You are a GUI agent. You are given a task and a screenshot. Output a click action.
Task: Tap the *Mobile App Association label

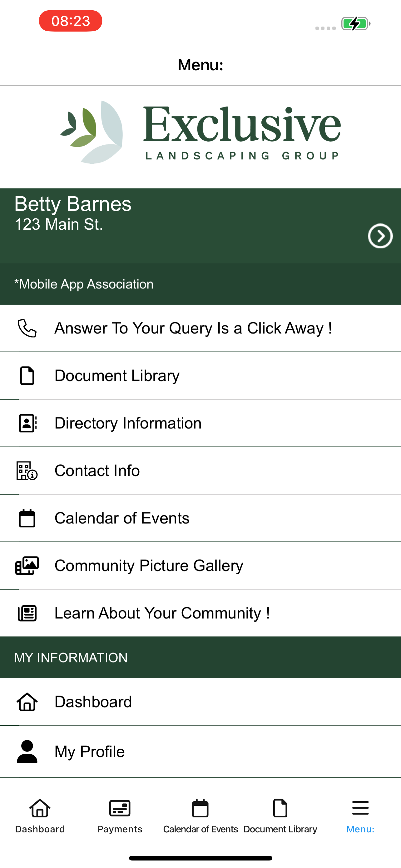pyautogui.click(x=84, y=284)
